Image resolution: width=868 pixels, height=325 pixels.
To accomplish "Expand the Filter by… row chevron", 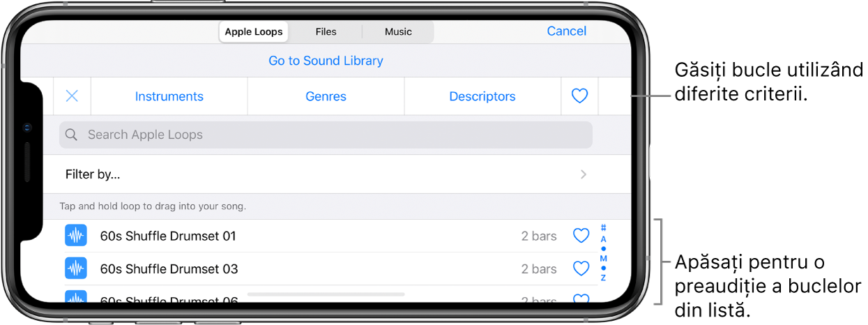I will pos(584,174).
